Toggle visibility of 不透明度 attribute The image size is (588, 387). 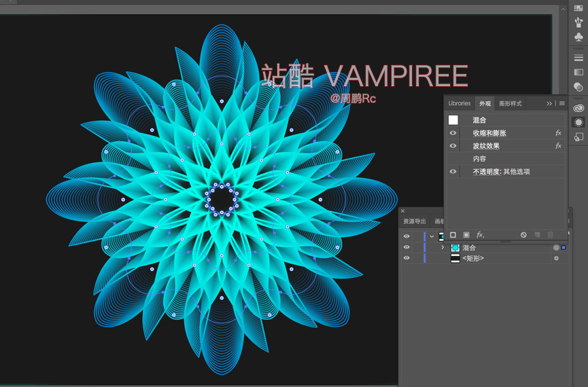pos(453,171)
